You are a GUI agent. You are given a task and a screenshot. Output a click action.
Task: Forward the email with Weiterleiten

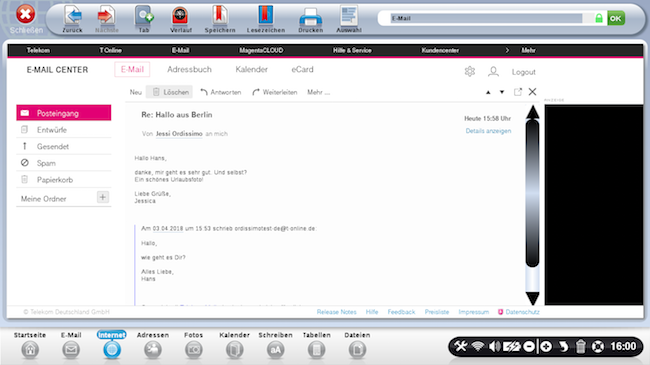click(274, 92)
